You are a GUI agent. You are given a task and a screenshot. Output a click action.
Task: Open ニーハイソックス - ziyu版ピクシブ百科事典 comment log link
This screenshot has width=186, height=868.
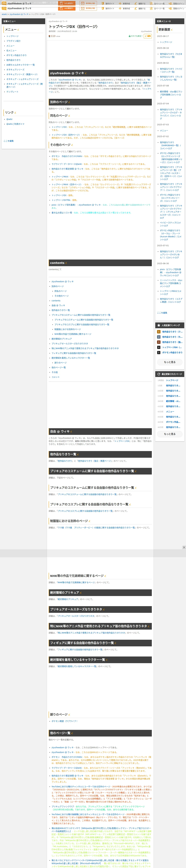tap(171, 283)
